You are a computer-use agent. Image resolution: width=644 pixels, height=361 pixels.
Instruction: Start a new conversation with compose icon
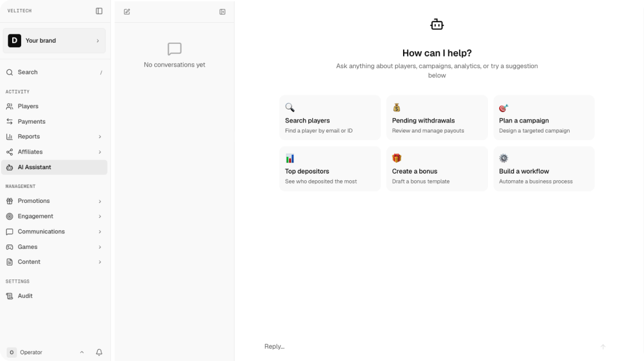(127, 12)
